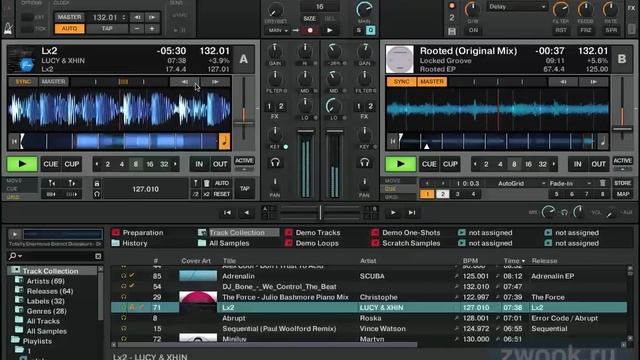
Task: Toggle MASTER on Deck B
Action: pyautogui.click(x=432, y=82)
